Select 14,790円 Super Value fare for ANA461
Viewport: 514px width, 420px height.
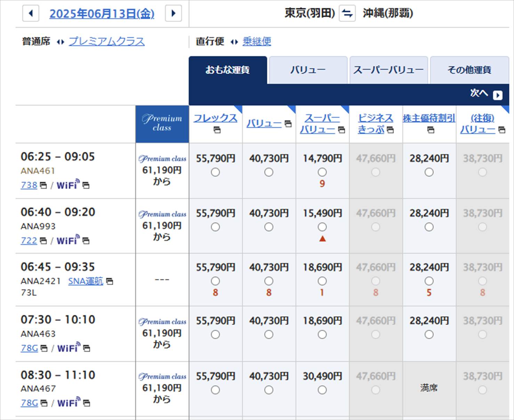click(322, 172)
